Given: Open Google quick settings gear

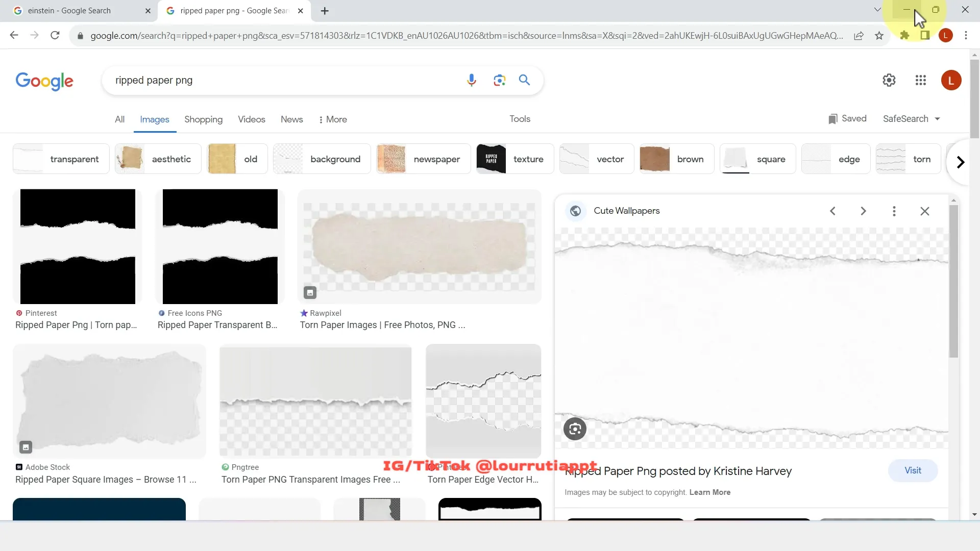Looking at the screenshot, I should pyautogui.click(x=889, y=80).
